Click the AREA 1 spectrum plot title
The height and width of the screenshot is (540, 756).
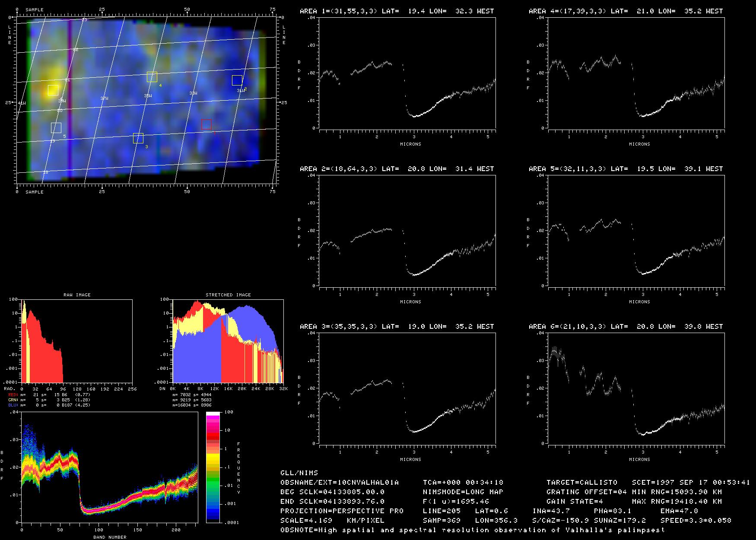(397, 11)
